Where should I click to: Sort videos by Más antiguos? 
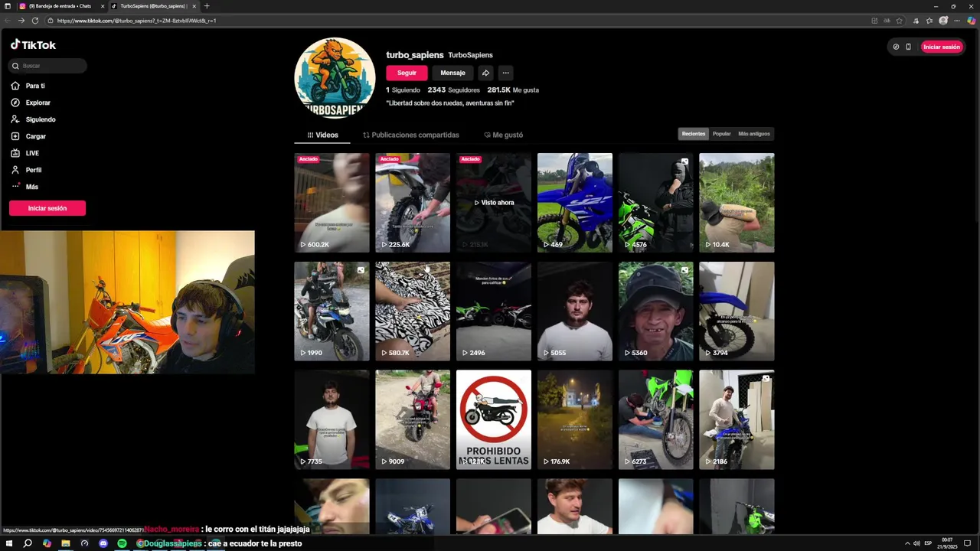(754, 134)
